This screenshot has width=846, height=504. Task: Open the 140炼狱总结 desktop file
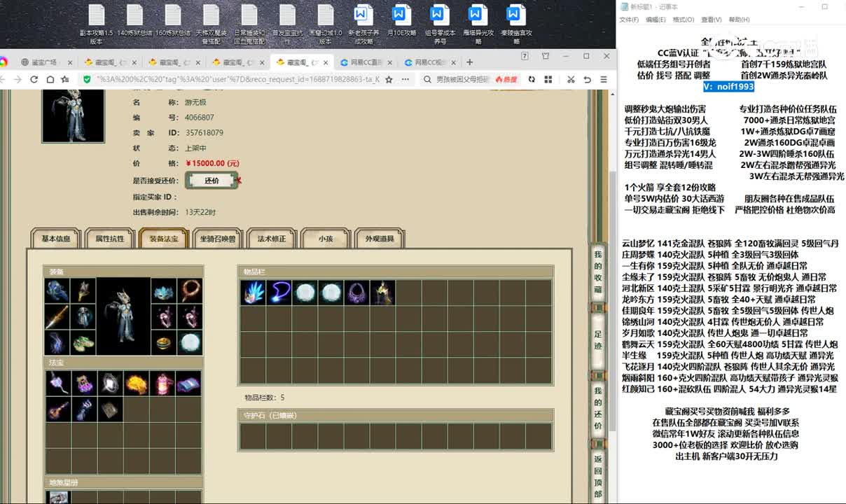pos(134,21)
